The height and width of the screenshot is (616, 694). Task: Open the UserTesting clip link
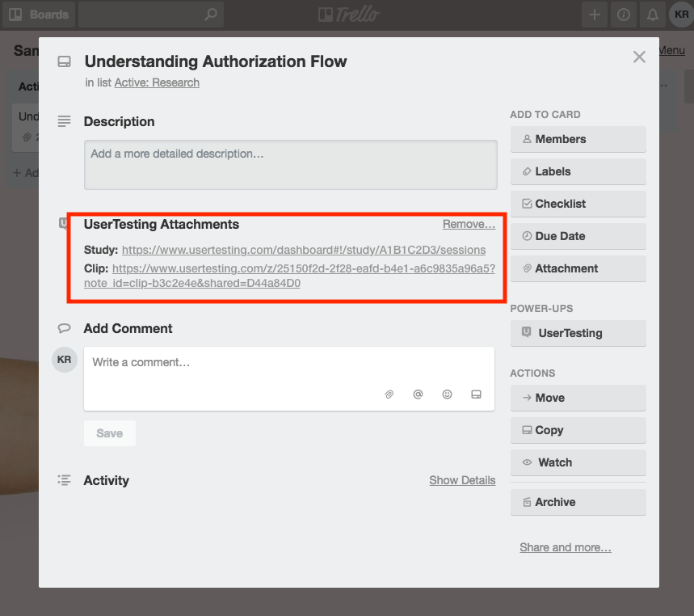coord(289,276)
